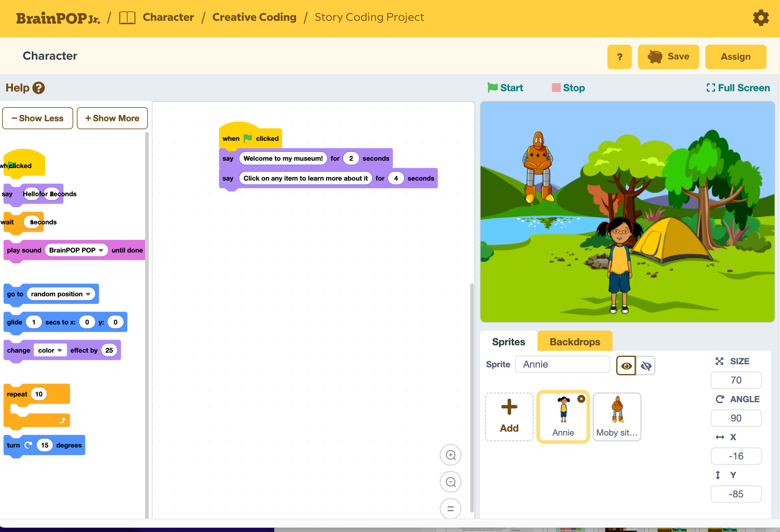Image resolution: width=780 pixels, height=532 pixels.
Task: Expand the color effect dropdown
Action: click(x=50, y=350)
